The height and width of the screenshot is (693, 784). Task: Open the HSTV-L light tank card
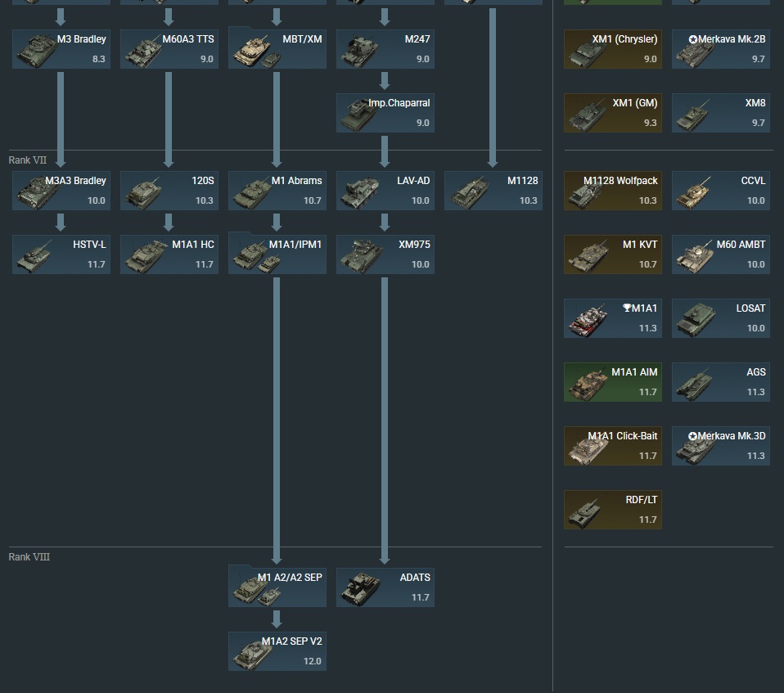point(61,254)
